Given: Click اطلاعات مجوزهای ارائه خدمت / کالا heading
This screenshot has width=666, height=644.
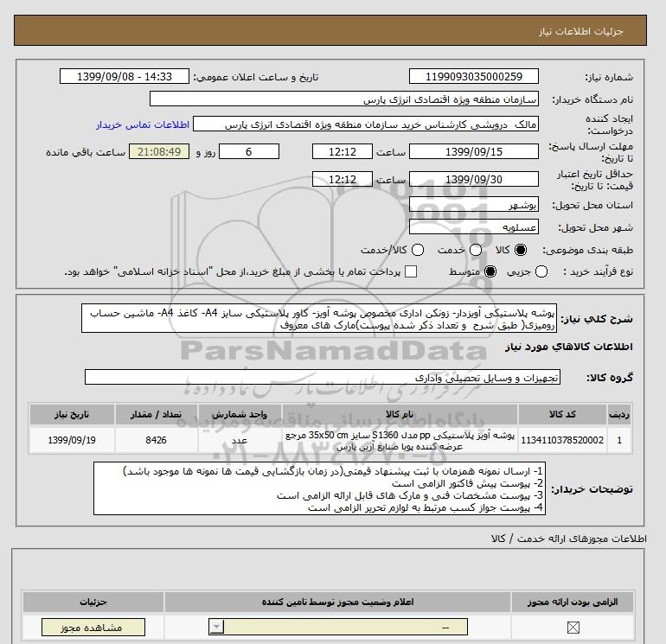Looking at the screenshot, I should tap(569, 539).
